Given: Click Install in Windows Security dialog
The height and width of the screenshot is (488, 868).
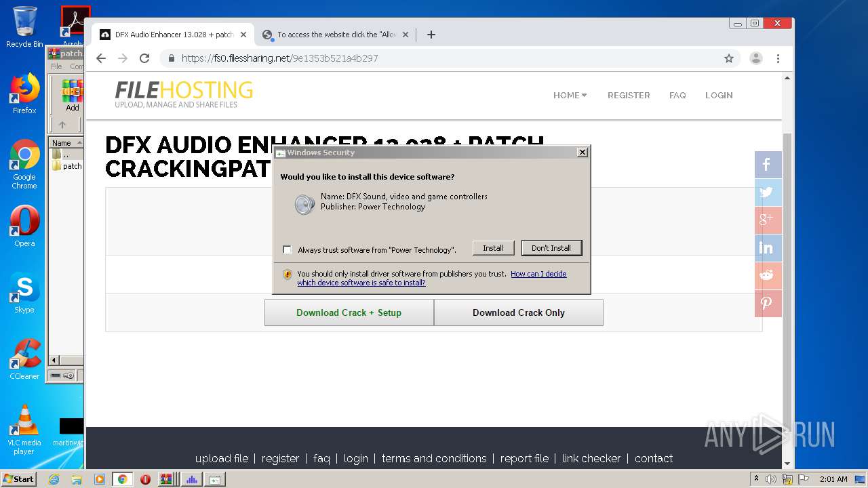Looking at the screenshot, I should click(x=493, y=248).
